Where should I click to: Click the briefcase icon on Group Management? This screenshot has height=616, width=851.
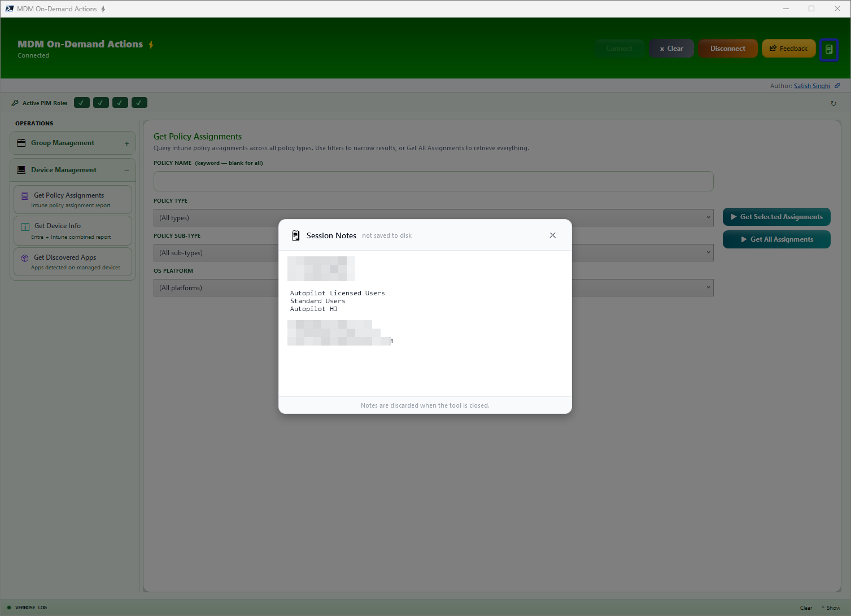click(21, 142)
